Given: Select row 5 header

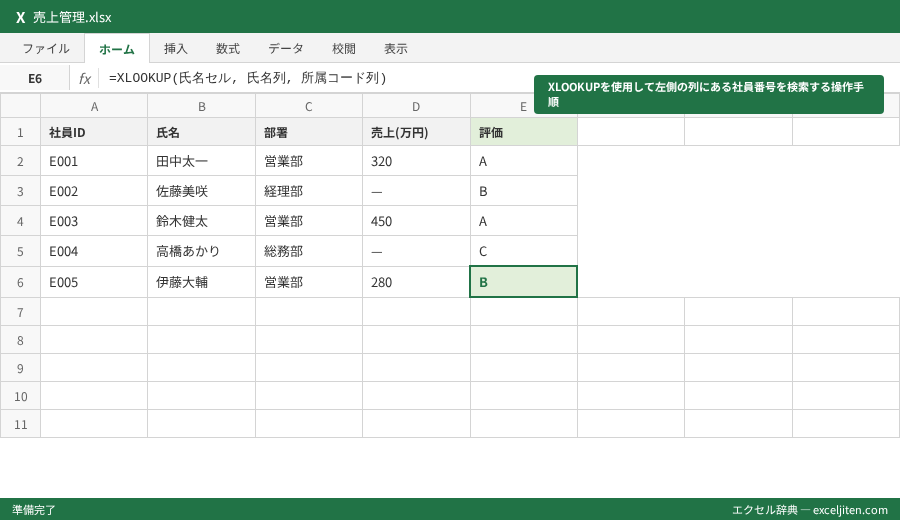Looking at the screenshot, I should point(20,251).
